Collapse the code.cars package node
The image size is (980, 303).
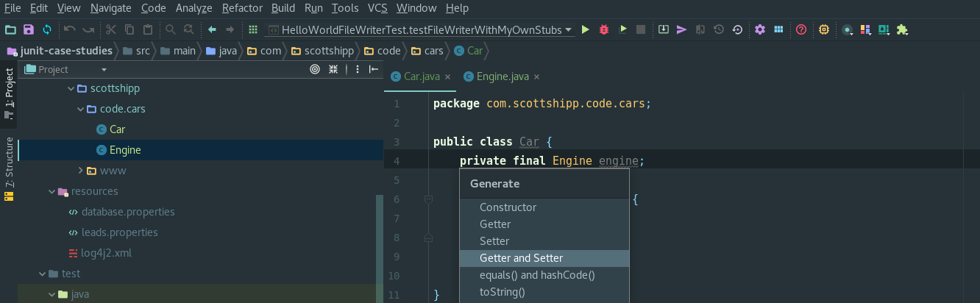(81, 109)
